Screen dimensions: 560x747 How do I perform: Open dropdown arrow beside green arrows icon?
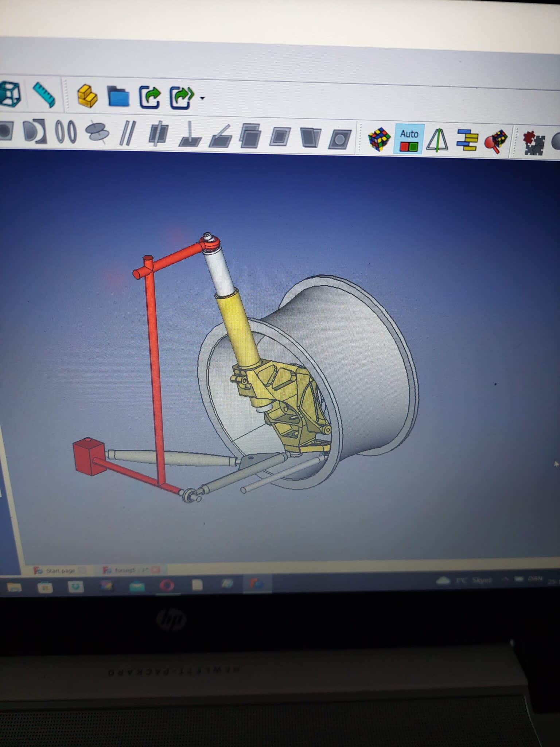click(202, 98)
